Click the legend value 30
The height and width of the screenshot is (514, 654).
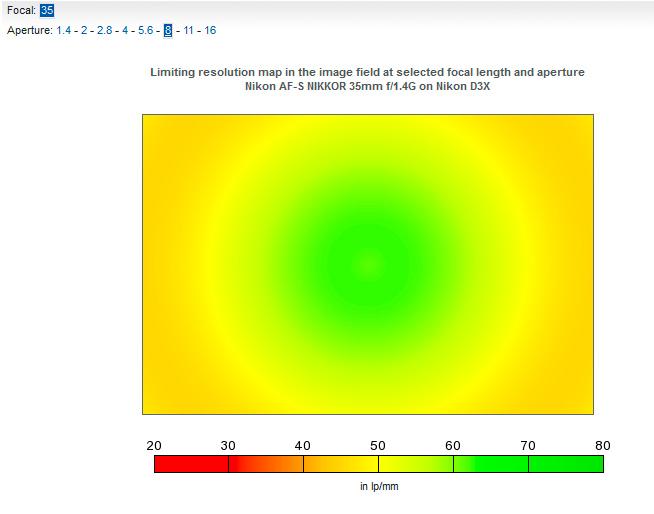[x=228, y=446]
